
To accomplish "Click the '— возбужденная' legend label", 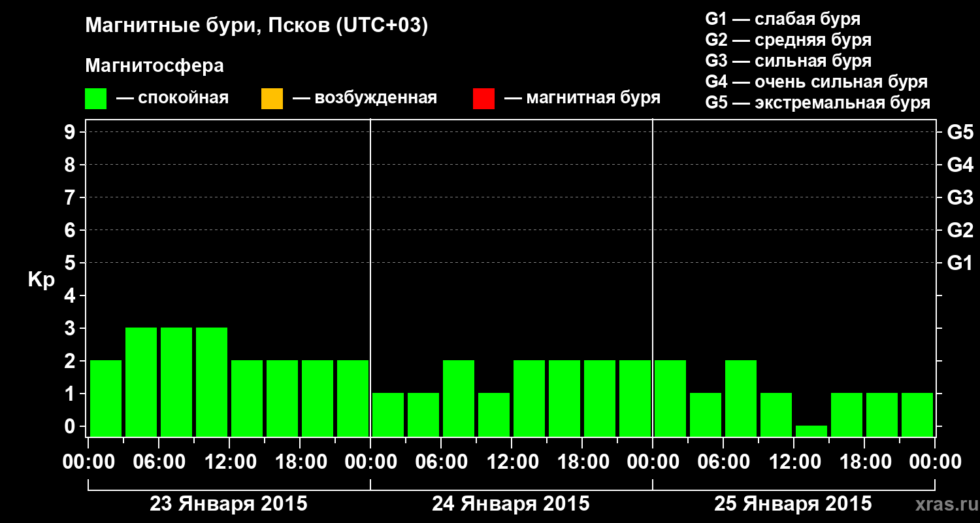I will (365, 98).
